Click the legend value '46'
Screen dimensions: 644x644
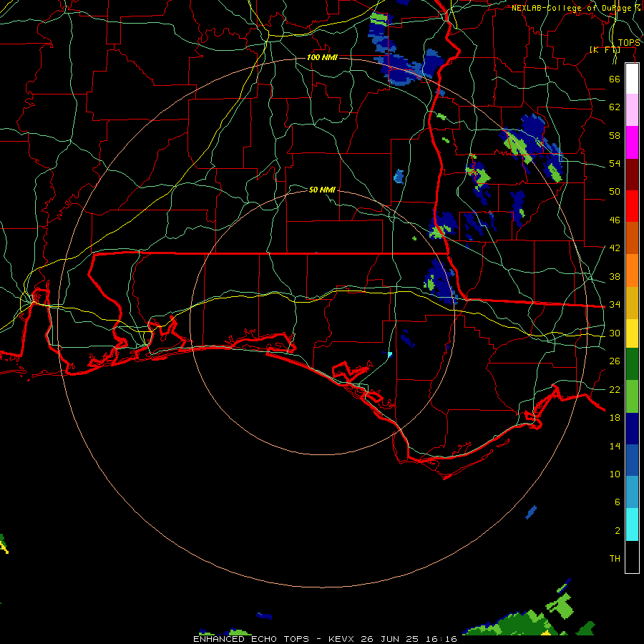(x=615, y=220)
